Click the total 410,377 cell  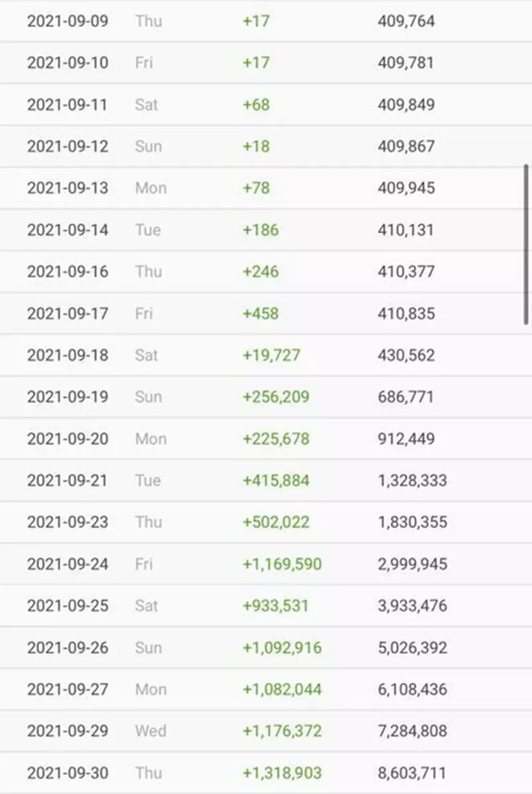[x=406, y=271]
